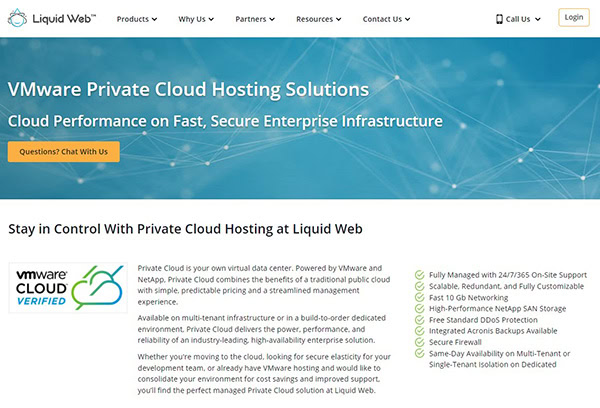Click Questions? Chat With Us button
Viewport: 600px width, 408px height.
tap(64, 151)
